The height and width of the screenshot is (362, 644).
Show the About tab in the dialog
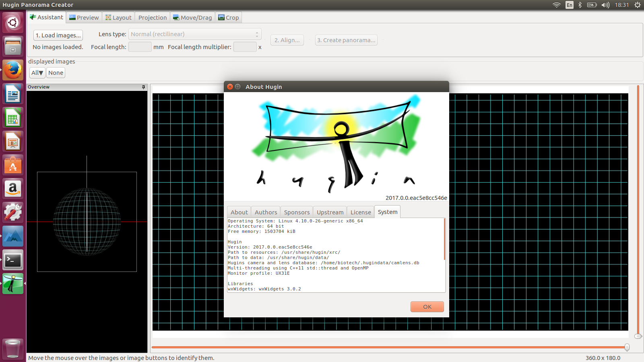click(239, 212)
